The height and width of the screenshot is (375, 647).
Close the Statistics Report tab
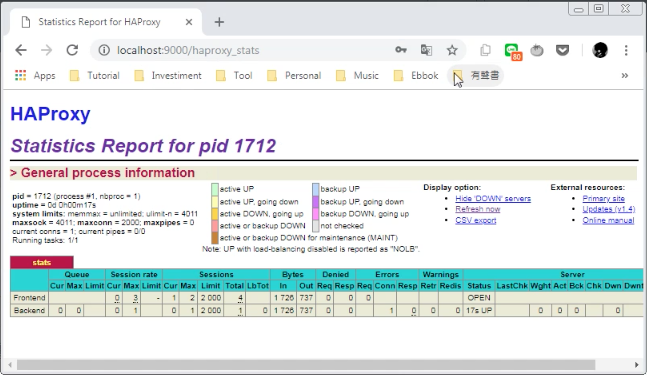189,22
